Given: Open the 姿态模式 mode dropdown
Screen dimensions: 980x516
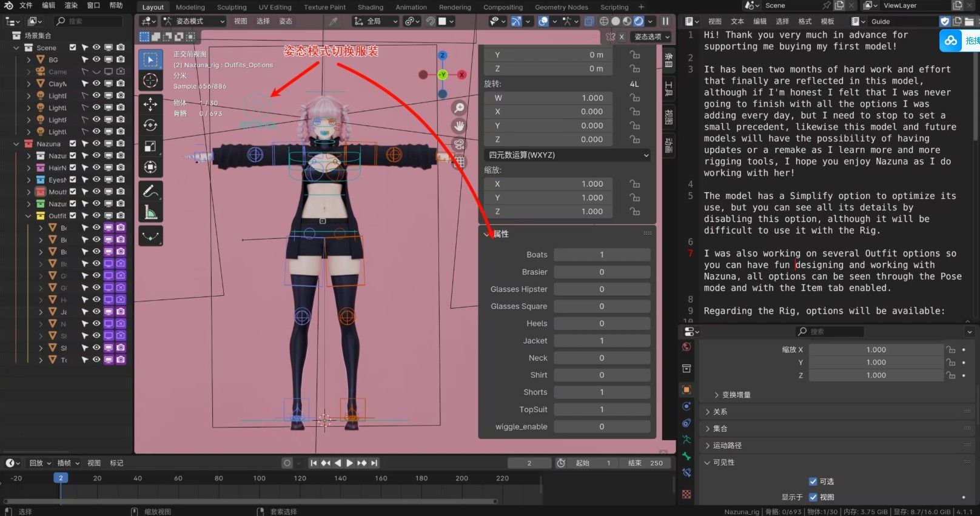Looking at the screenshot, I should (194, 21).
